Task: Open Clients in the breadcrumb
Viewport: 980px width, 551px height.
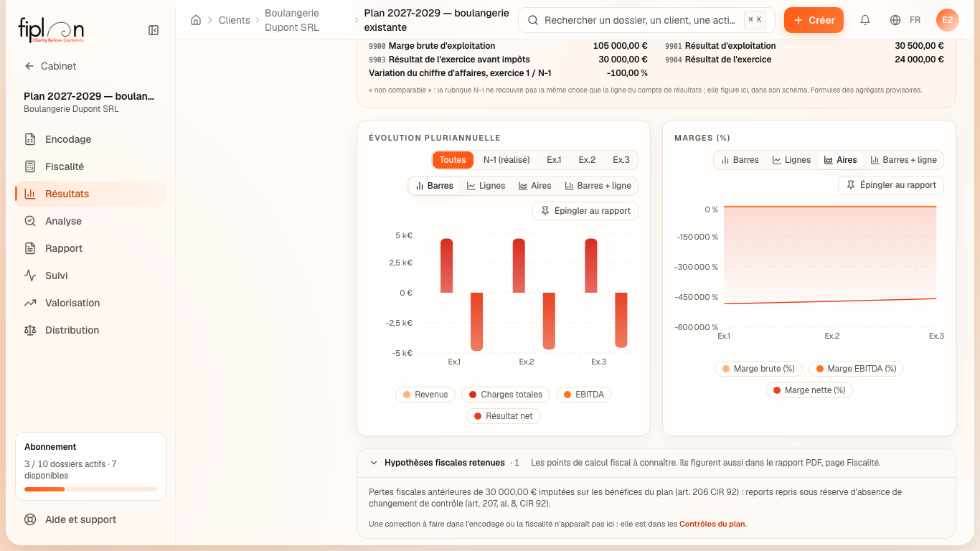Action: tap(236, 20)
